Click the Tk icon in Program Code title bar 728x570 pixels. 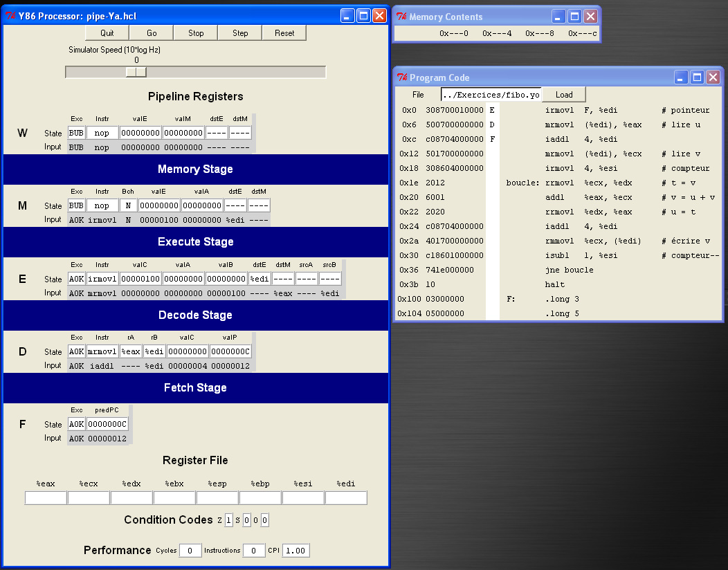point(402,77)
